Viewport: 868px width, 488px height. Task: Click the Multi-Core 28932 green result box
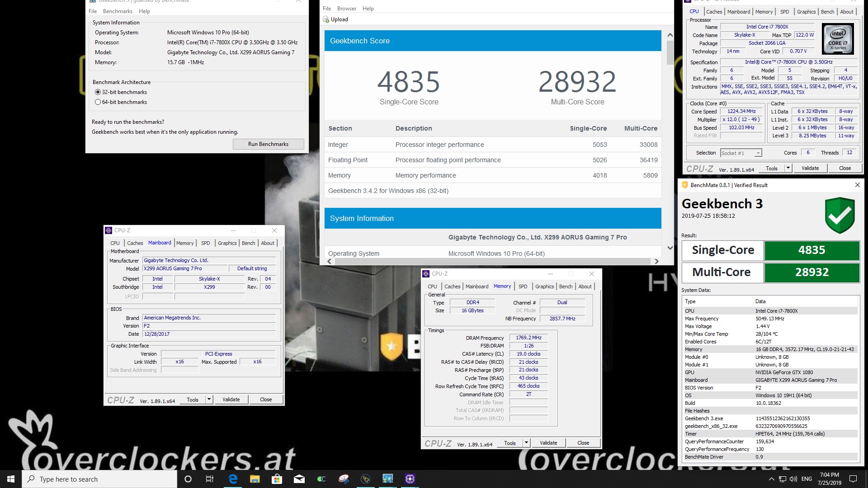[811, 272]
